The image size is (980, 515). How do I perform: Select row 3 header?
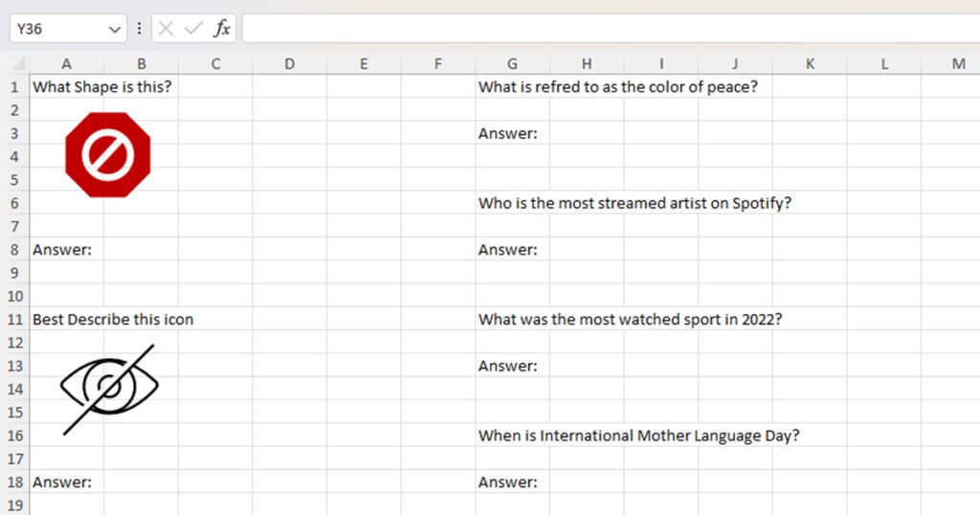[x=14, y=133]
